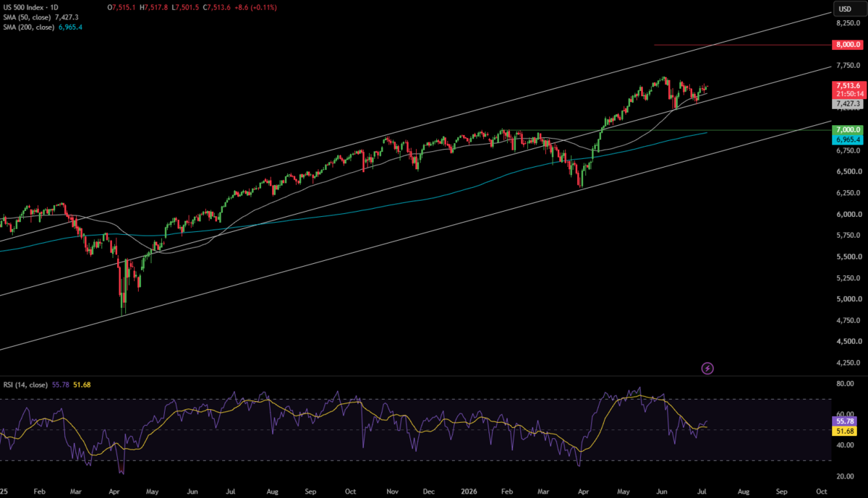Screen dimensions: 868x498
Task: Click the 2026 marker on the time axis
Action: pos(467,489)
